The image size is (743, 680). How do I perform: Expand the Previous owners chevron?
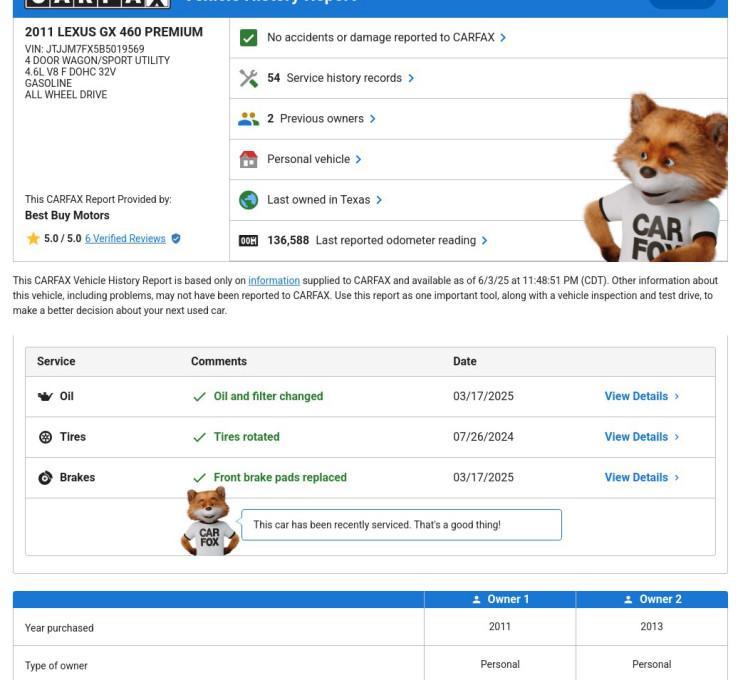[x=372, y=118]
